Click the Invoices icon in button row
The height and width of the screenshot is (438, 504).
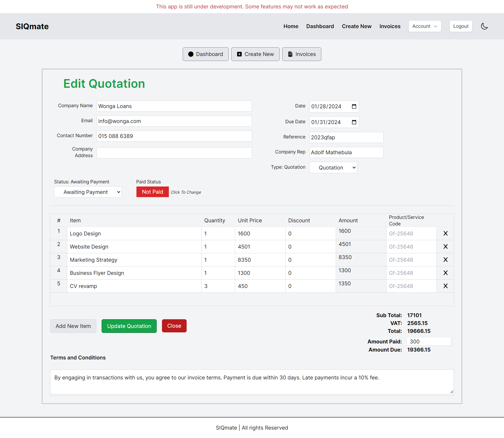click(290, 54)
